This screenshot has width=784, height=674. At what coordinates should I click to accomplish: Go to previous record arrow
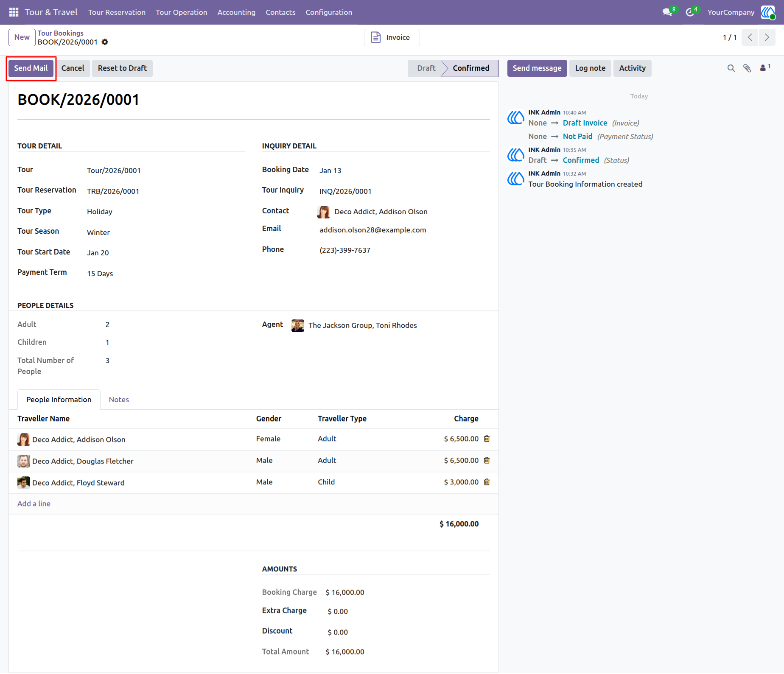(x=750, y=37)
